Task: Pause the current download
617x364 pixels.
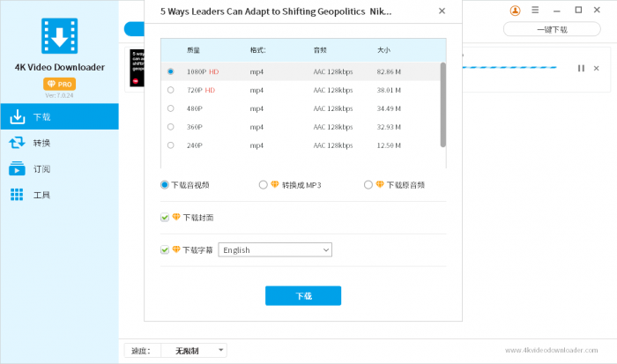Action: point(580,68)
